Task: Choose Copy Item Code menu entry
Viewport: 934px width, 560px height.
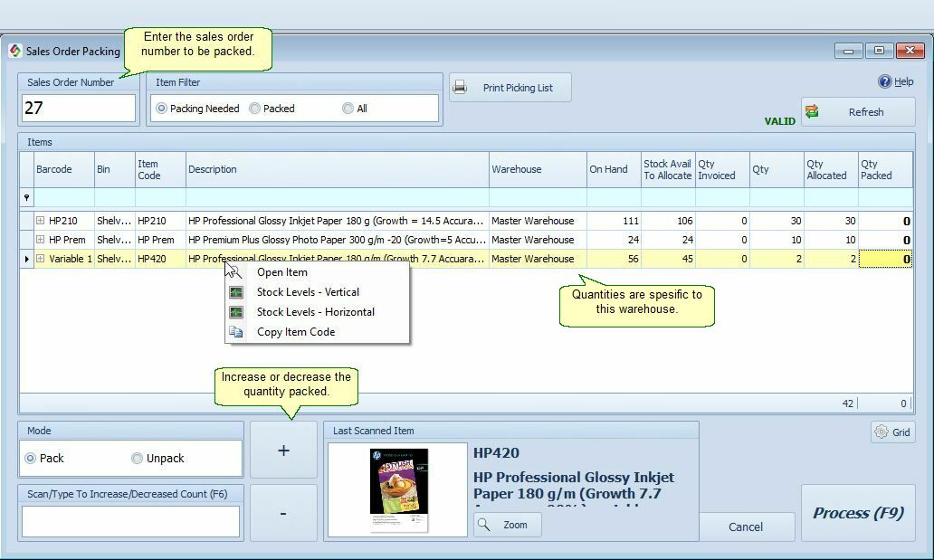Action: click(x=317, y=332)
